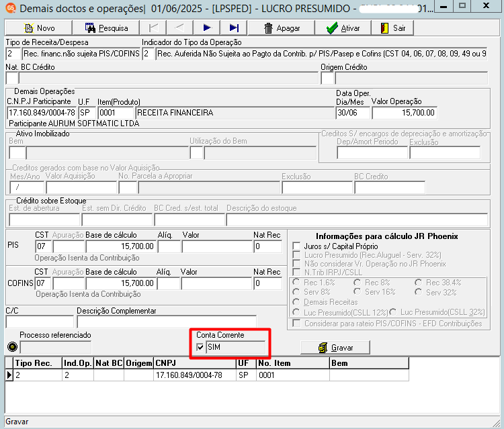Select Demais Receitas radio option
This screenshot has width=504, height=429.
pyautogui.click(x=296, y=302)
